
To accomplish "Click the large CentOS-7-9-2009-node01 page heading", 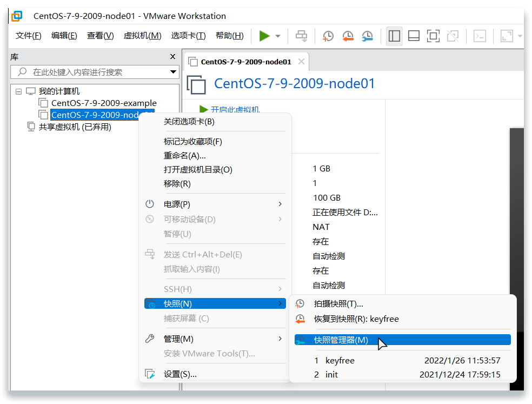I will [x=294, y=83].
